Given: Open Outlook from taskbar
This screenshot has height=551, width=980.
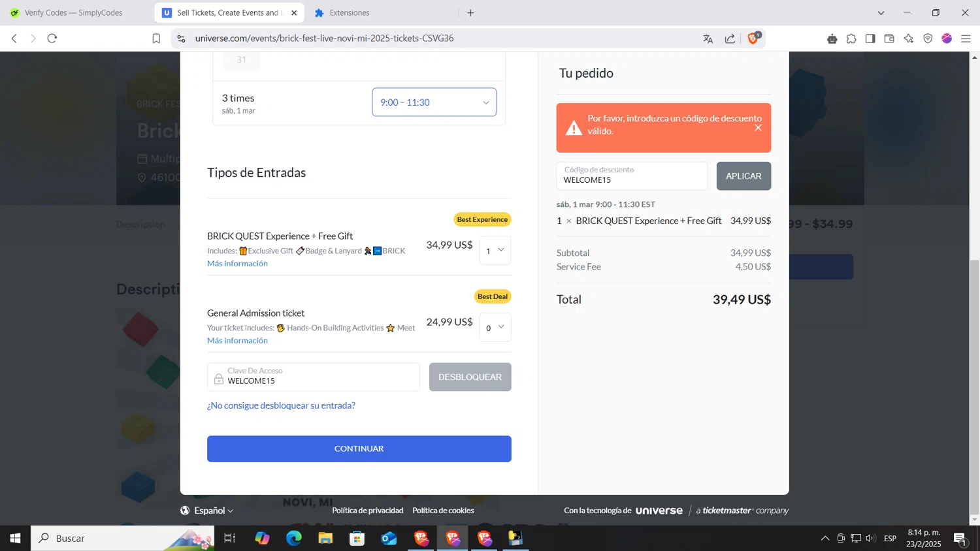Looking at the screenshot, I should pos(389,538).
